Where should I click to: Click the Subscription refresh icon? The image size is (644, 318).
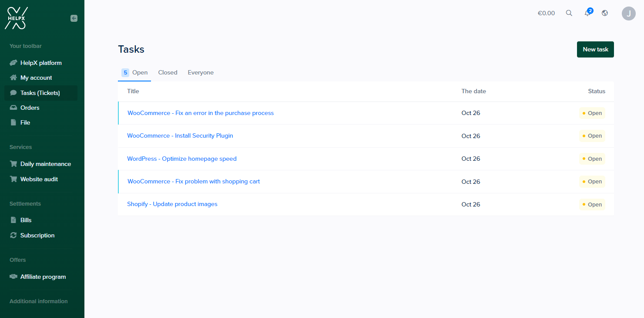pos(13,235)
